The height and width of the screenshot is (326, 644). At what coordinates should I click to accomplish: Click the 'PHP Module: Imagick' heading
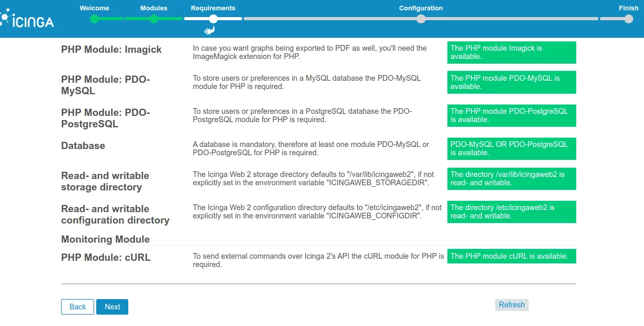(111, 50)
